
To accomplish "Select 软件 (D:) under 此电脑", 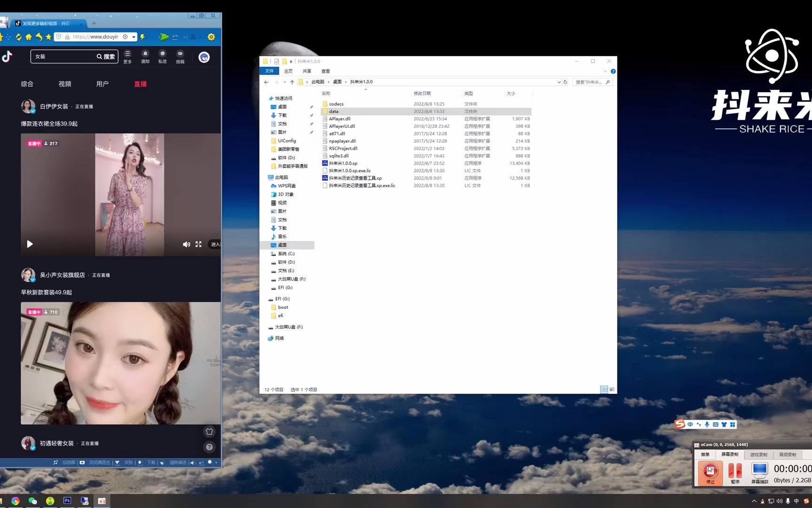I will click(x=286, y=262).
